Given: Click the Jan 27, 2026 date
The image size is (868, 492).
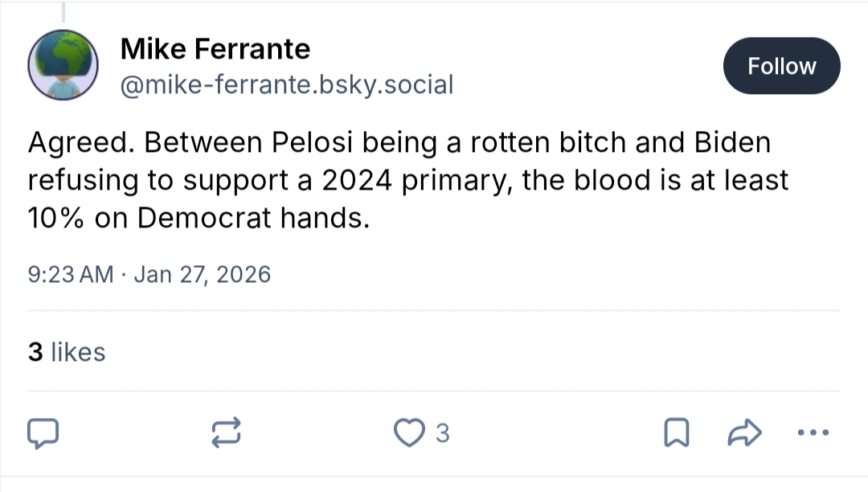Looking at the screenshot, I should pos(202,275).
